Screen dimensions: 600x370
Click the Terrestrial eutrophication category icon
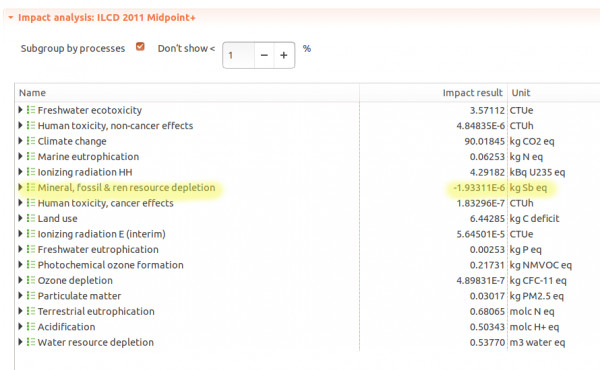31,311
